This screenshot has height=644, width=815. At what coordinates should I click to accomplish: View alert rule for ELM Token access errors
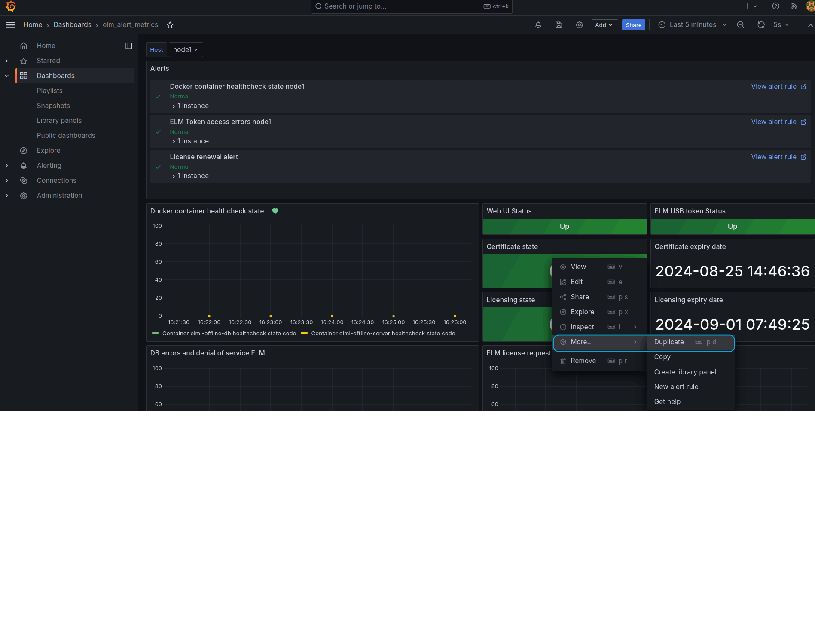click(x=778, y=122)
